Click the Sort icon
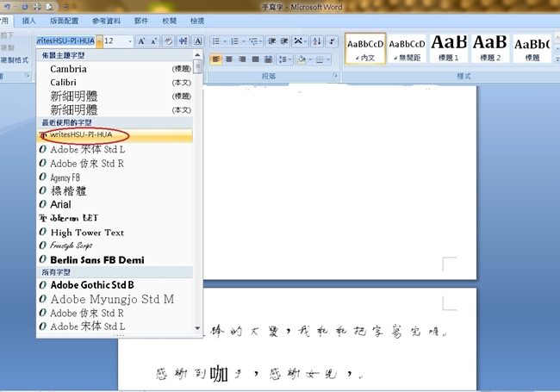560x392 pixels. [317, 41]
